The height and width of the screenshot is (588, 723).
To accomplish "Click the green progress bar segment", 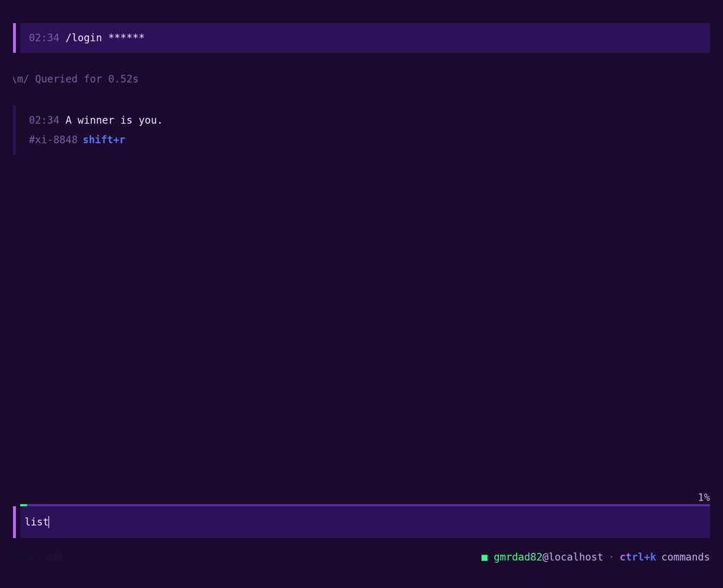I will click(24, 505).
